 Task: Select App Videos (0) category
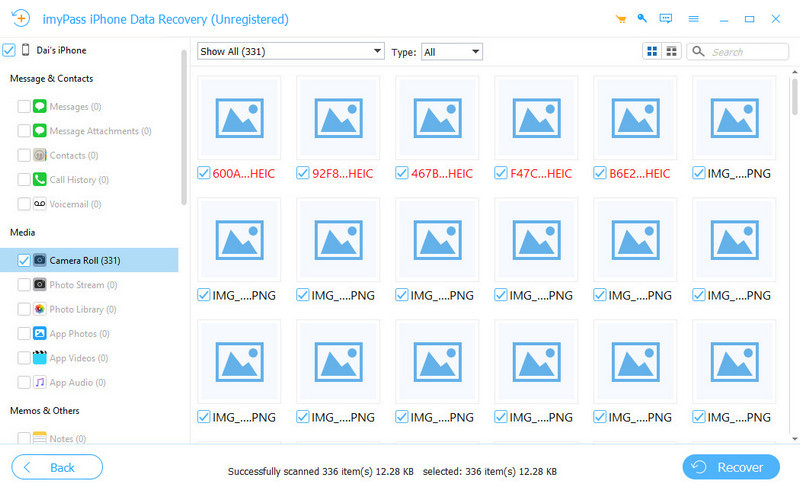click(x=79, y=358)
